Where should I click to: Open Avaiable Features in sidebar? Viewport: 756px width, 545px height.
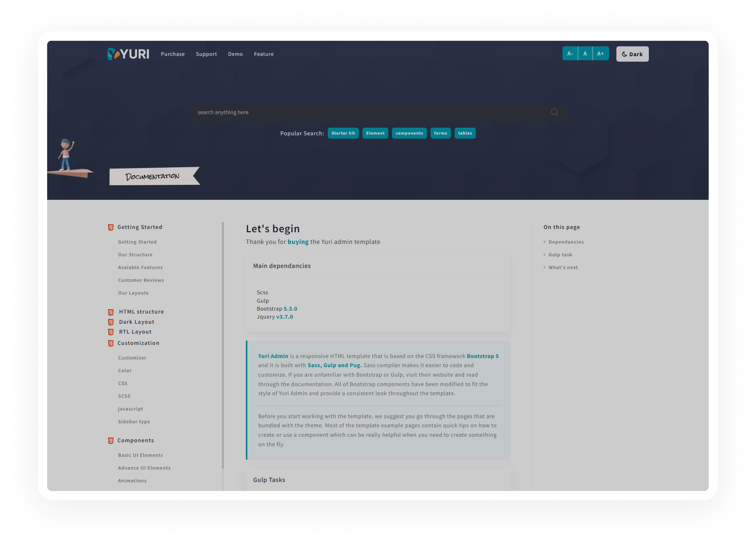(x=140, y=267)
